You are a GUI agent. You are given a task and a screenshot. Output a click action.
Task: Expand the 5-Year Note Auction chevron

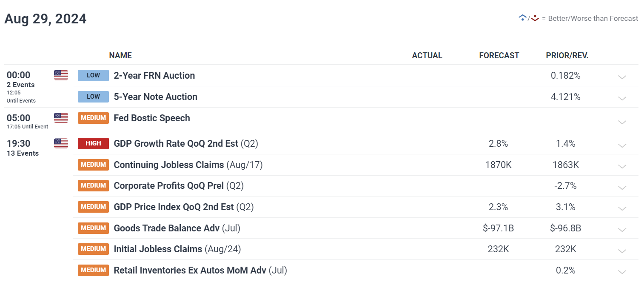(x=622, y=98)
